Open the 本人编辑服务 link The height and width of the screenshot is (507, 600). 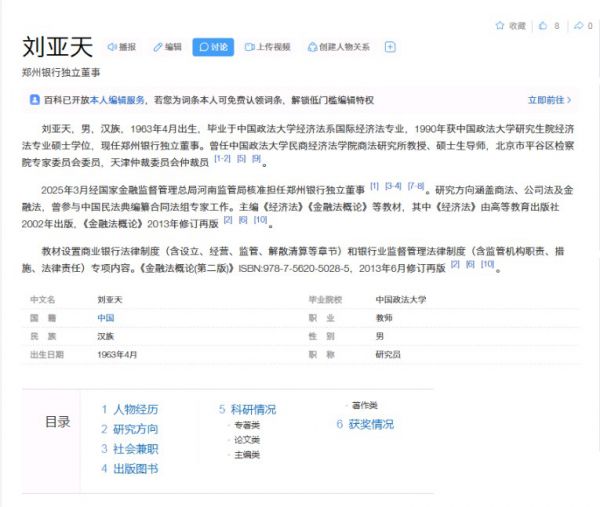[118, 100]
